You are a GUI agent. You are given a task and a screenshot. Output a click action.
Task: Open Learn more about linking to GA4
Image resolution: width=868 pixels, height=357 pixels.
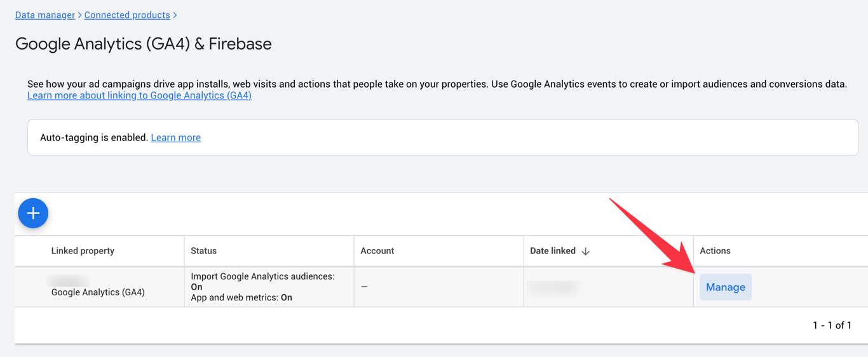tap(139, 95)
